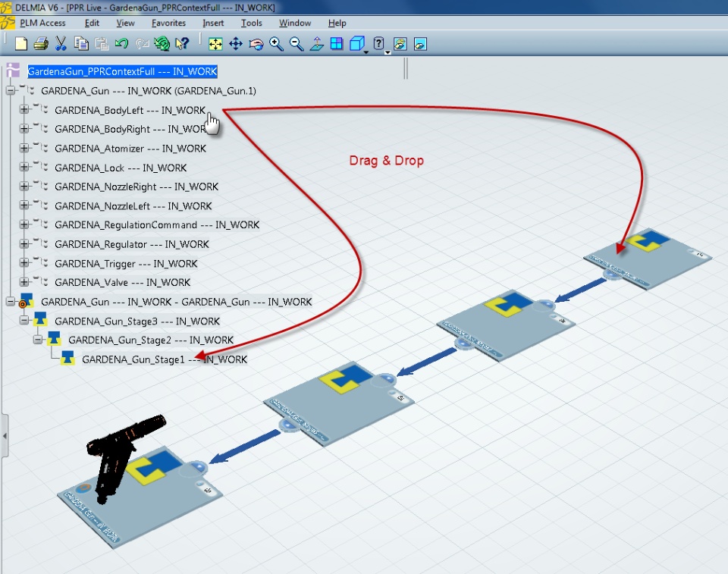Open the view cube dropdown arrow
728x574 pixels.
click(366, 52)
